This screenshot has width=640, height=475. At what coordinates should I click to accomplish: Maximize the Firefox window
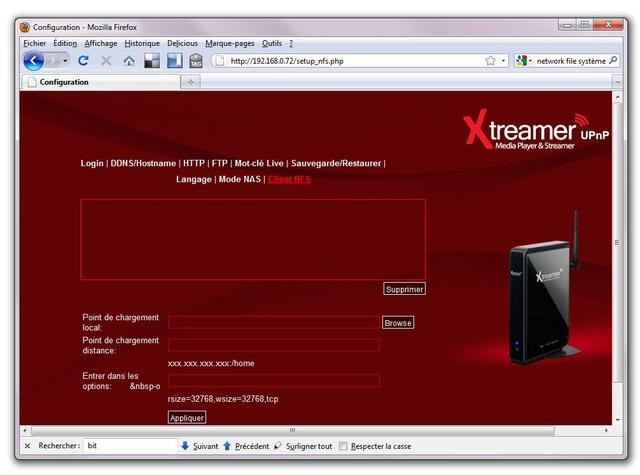[584, 24]
